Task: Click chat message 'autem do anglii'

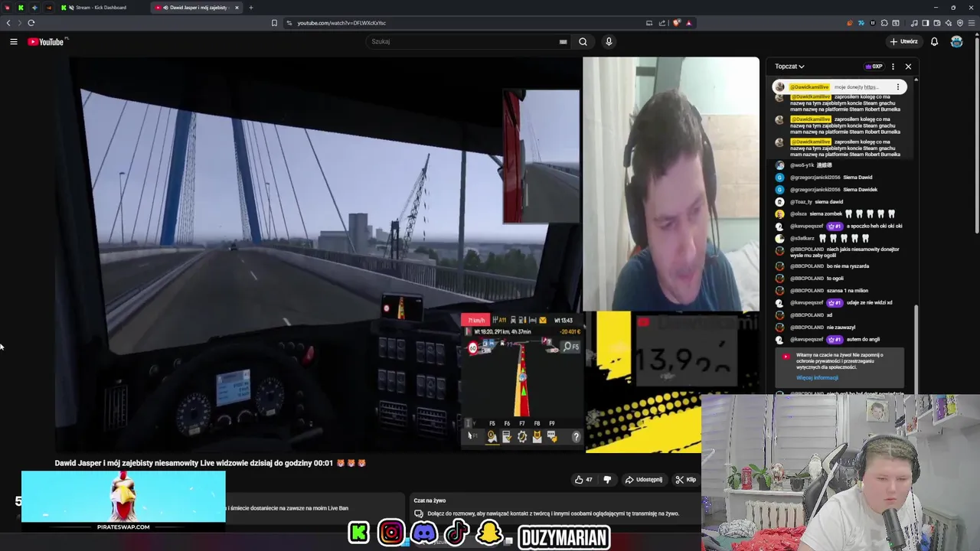Action: pos(864,340)
